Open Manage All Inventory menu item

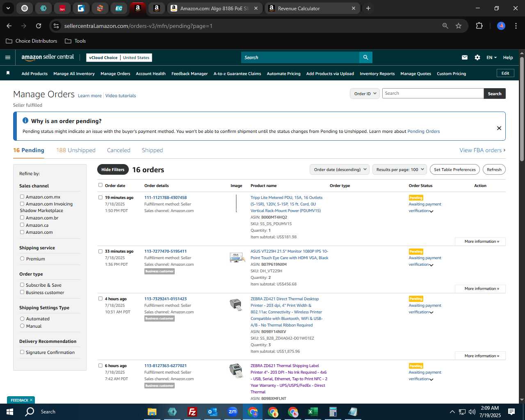point(74,74)
